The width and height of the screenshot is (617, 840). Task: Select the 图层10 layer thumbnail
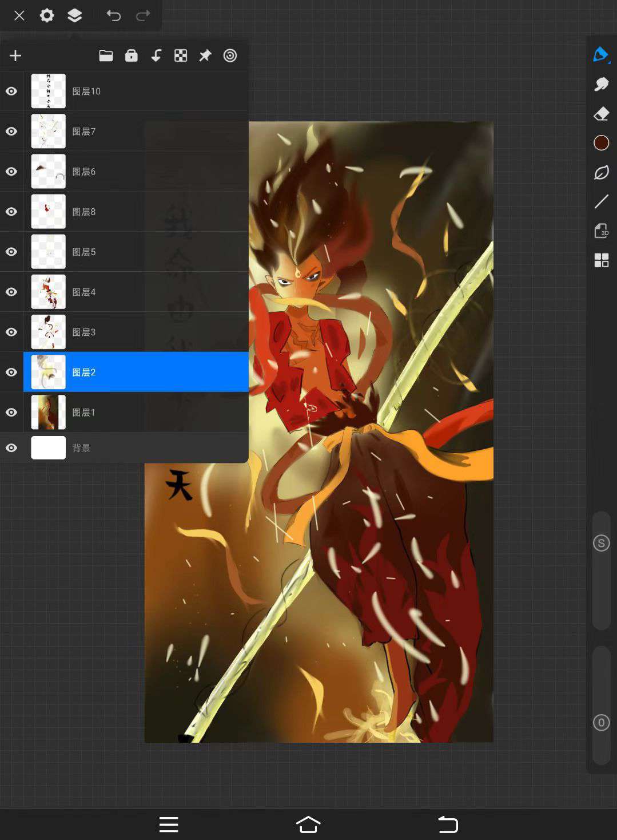coord(48,91)
